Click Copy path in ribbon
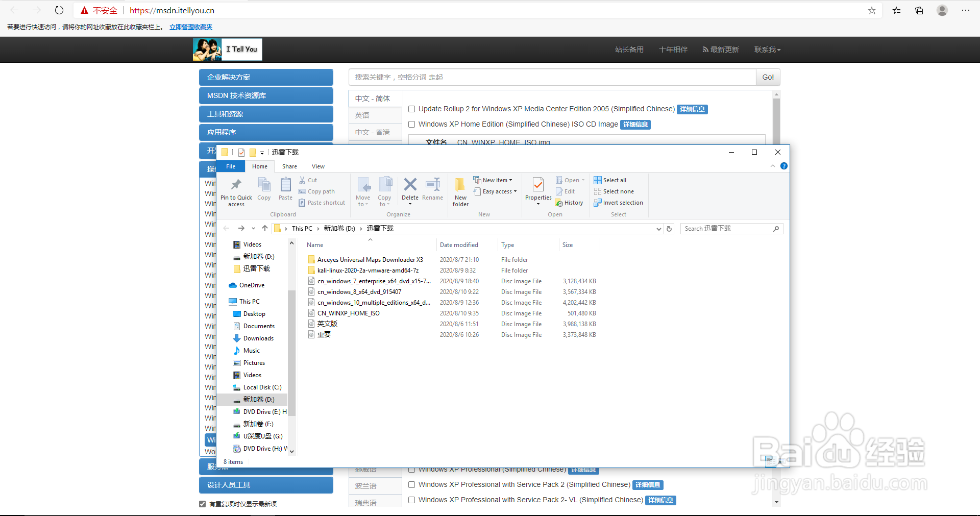 (x=317, y=191)
